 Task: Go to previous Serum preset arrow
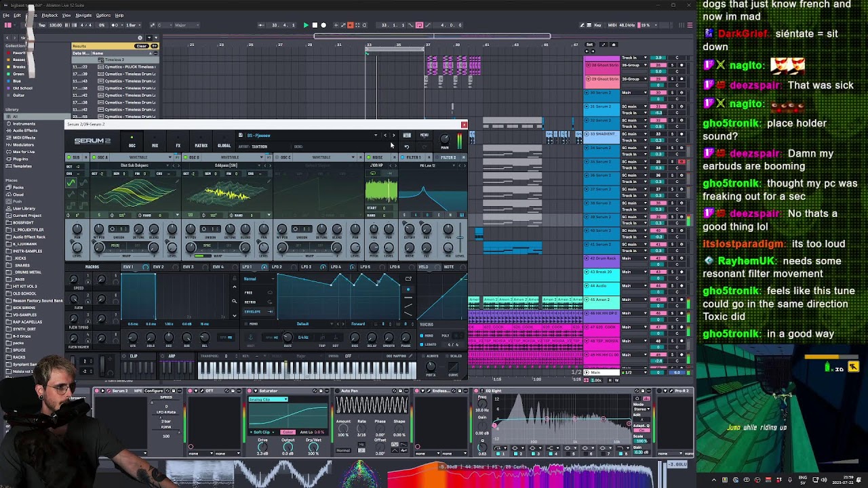(x=385, y=136)
